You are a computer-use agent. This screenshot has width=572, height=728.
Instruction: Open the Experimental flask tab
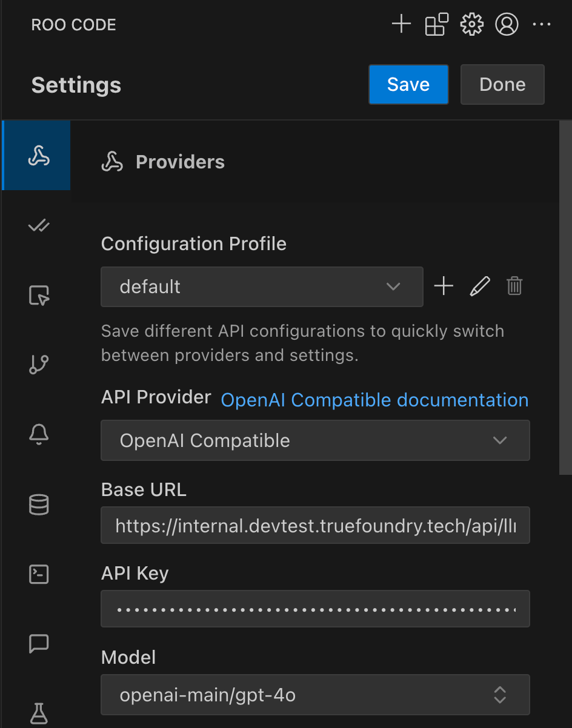(x=39, y=712)
